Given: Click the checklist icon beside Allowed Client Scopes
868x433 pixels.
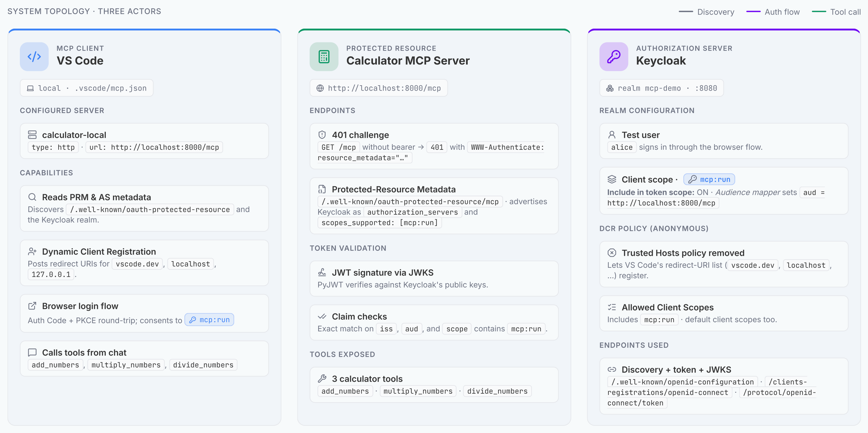Looking at the screenshot, I should pyautogui.click(x=612, y=307).
